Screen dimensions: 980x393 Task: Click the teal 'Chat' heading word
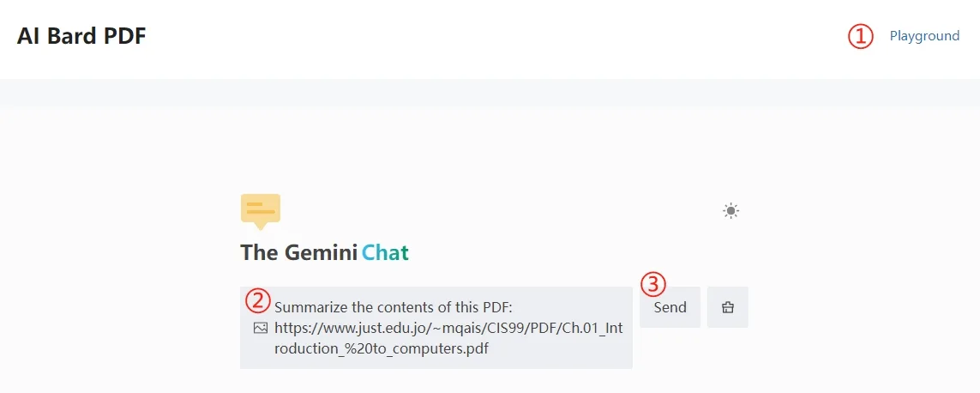tap(386, 253)
